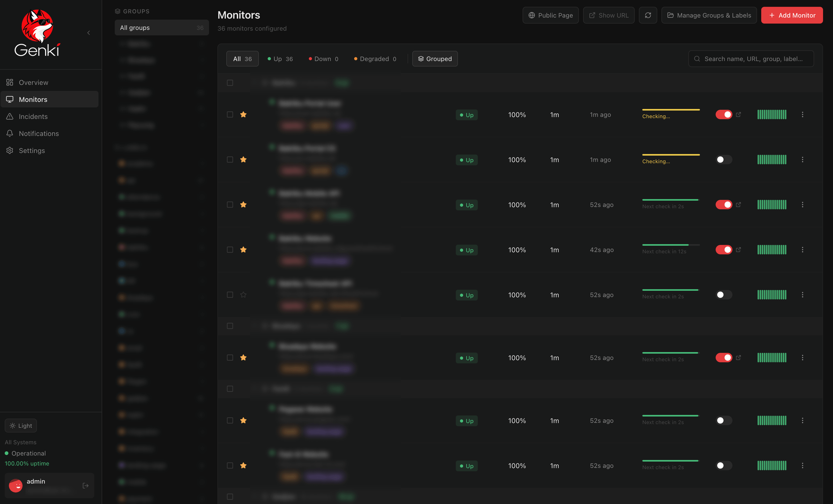The image size is (833, 504).
Task: Click the '36 monitors configured' subtitle
Action: (x=252, y=28)
